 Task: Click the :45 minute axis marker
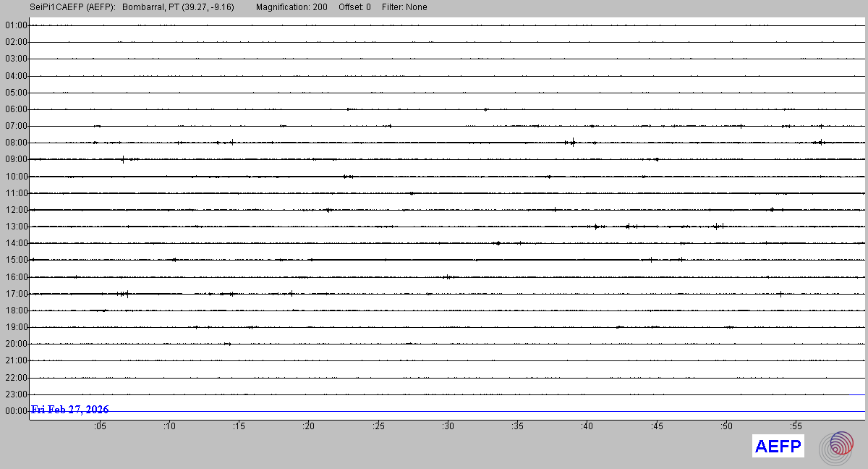(657, 426)
